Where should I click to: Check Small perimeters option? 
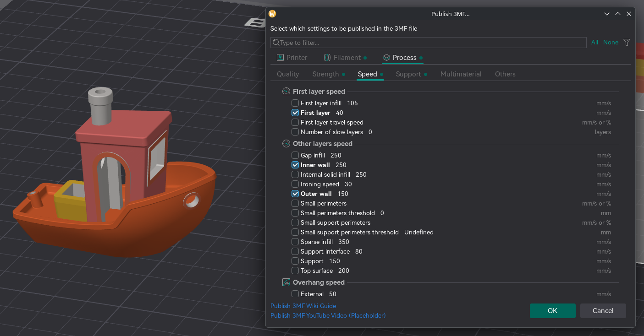click(295, 203)
